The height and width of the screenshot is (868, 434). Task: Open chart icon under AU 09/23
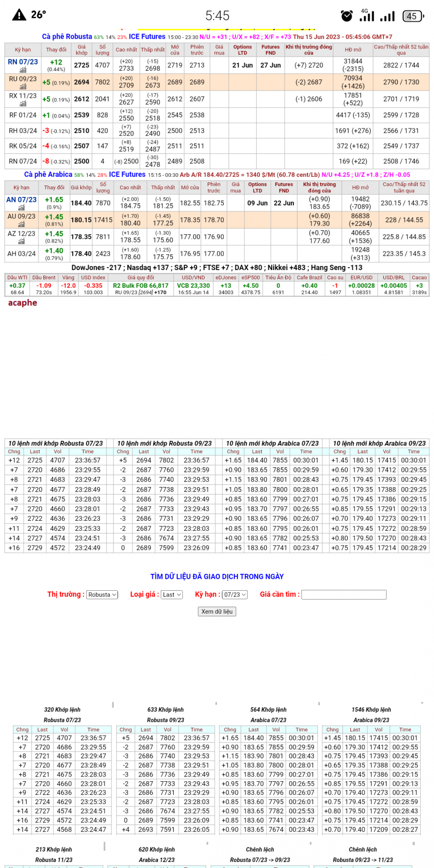21,224
